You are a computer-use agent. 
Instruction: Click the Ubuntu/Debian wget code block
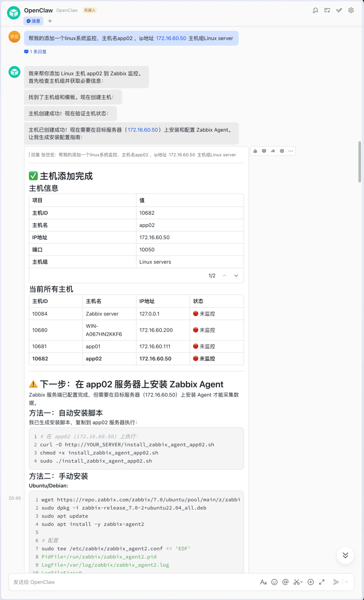pyautogui.click(x=136, y=532)
